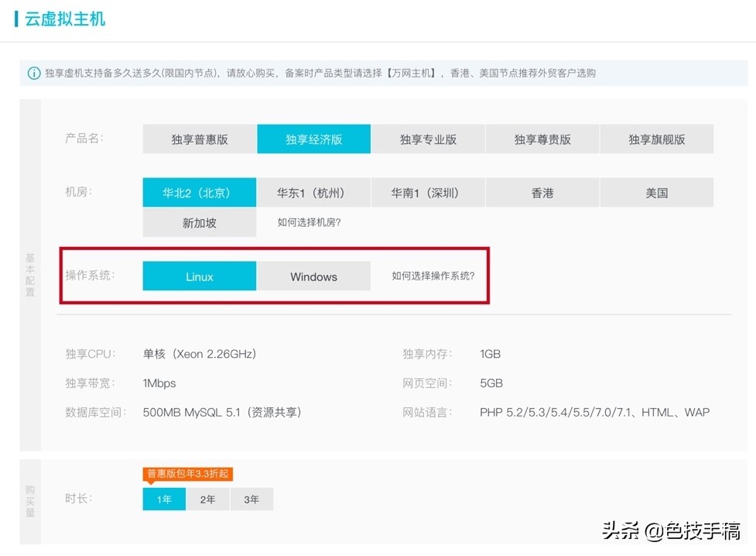Image resolution: width=756 pixels, height=556 pixels.
Task: Select 2年 purchase duration
Action: (207, 499)
